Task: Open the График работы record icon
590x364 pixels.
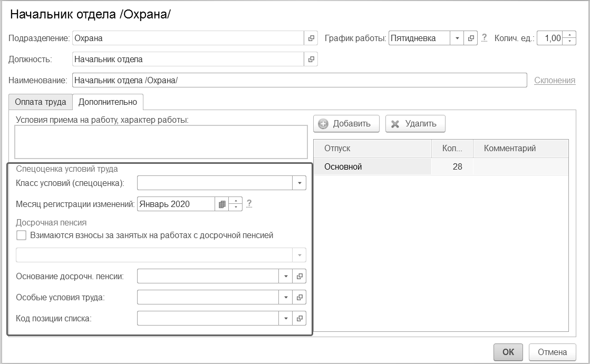Action: pyautogui.click(x=471, y=38)
